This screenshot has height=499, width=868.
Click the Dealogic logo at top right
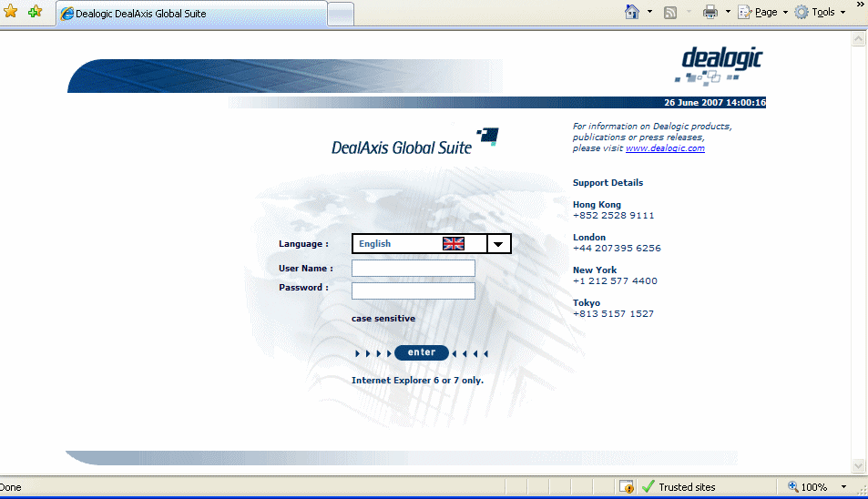(x=721, y=64)
